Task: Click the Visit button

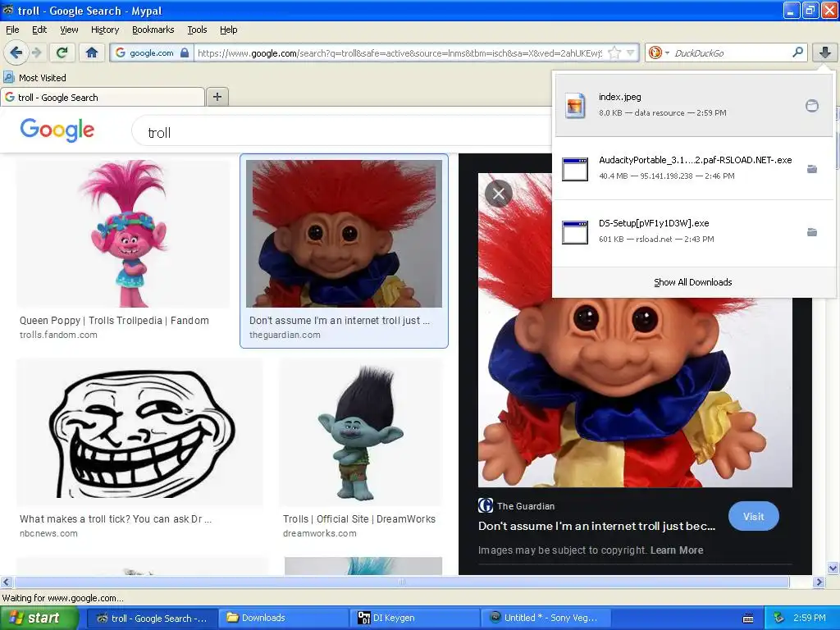Action: (753, 517)
